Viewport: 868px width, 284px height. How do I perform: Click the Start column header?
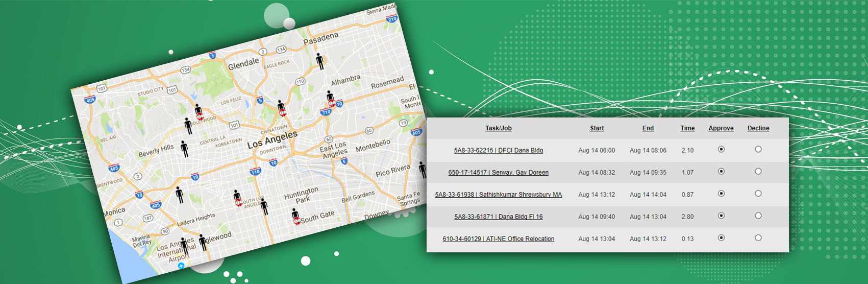597,128
